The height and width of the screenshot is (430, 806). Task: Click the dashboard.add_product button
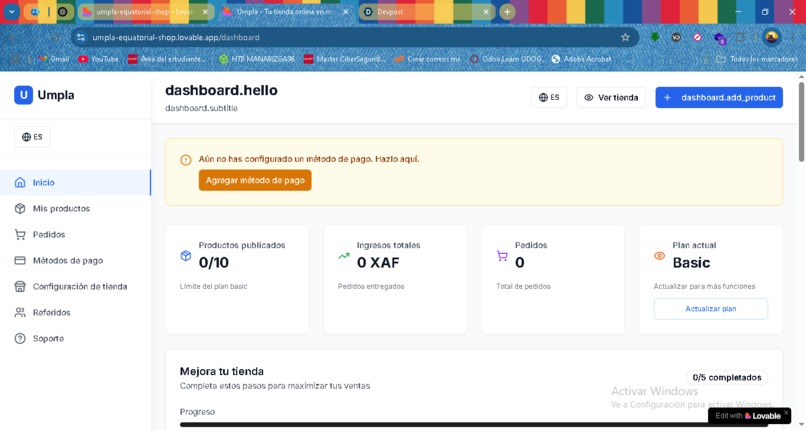[719, 98]
